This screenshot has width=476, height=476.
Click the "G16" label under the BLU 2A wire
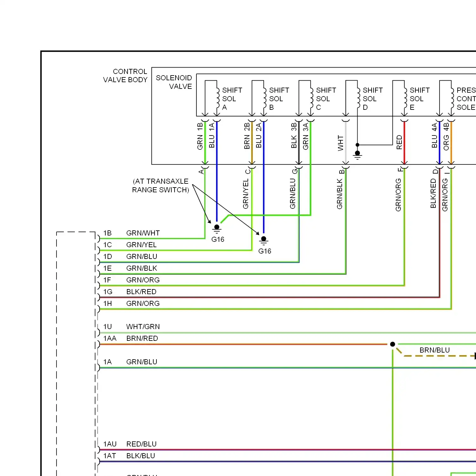(x=265, y=251)
